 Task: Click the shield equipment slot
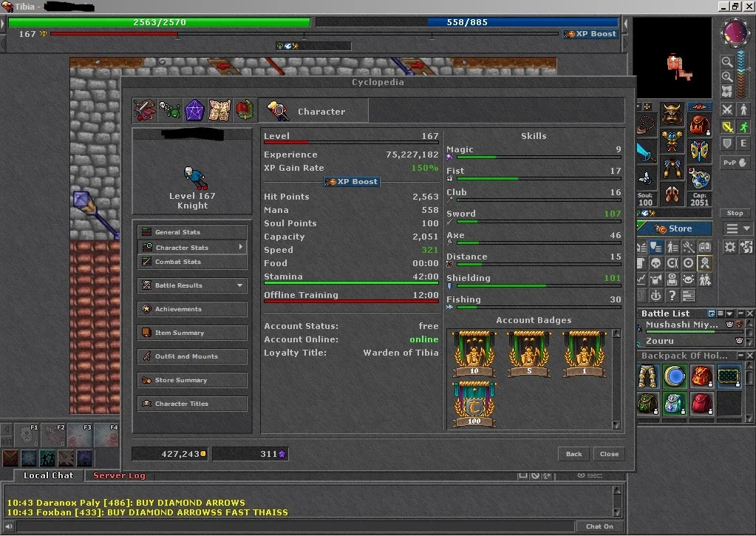[699, 152]
